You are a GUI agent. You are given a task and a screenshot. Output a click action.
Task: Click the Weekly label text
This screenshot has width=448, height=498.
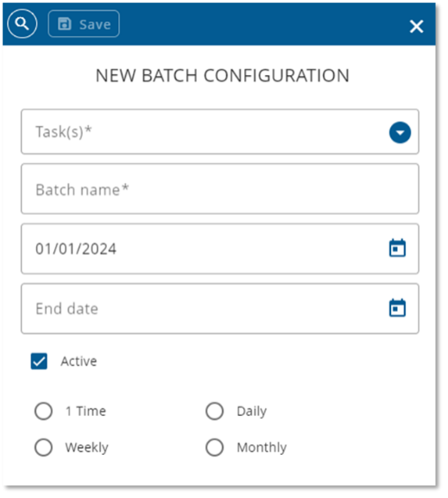(x=86, y=448)
